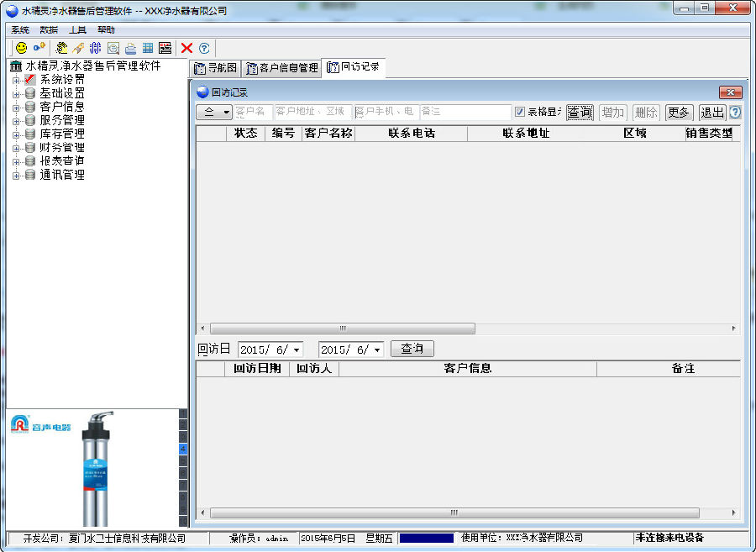Screen dimensions: 756x552
Task: Expand the 客户信息 tree node
Action: 16,108
